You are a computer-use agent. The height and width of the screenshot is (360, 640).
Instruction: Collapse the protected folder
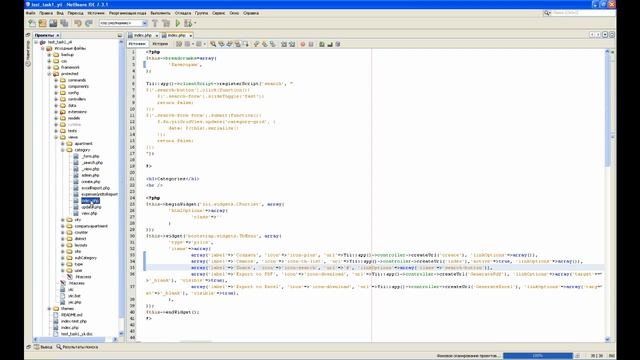pyautogui.click(x=49, y=74)
